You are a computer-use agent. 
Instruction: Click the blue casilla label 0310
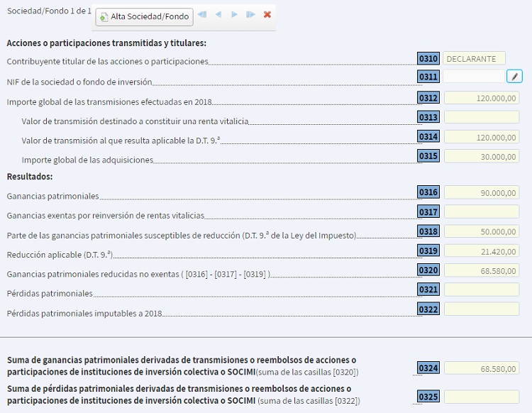(428, 58)
